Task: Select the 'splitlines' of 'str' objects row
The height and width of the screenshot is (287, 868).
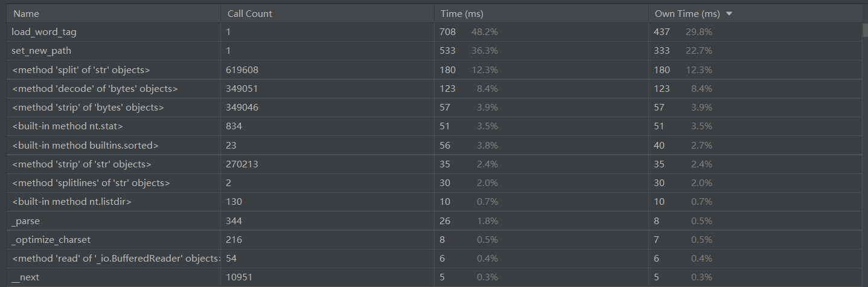Action: click(434, 182)
